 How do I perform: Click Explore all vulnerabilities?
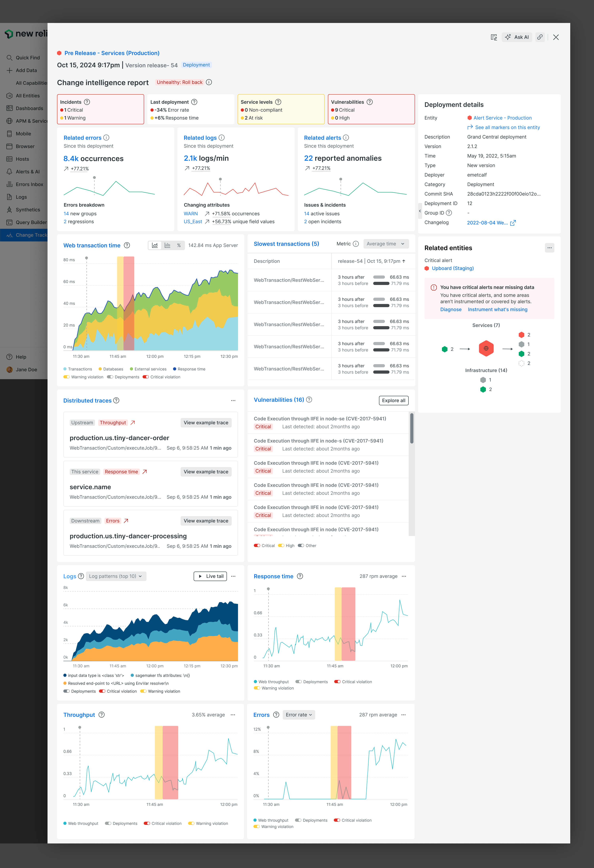point(393,400)
